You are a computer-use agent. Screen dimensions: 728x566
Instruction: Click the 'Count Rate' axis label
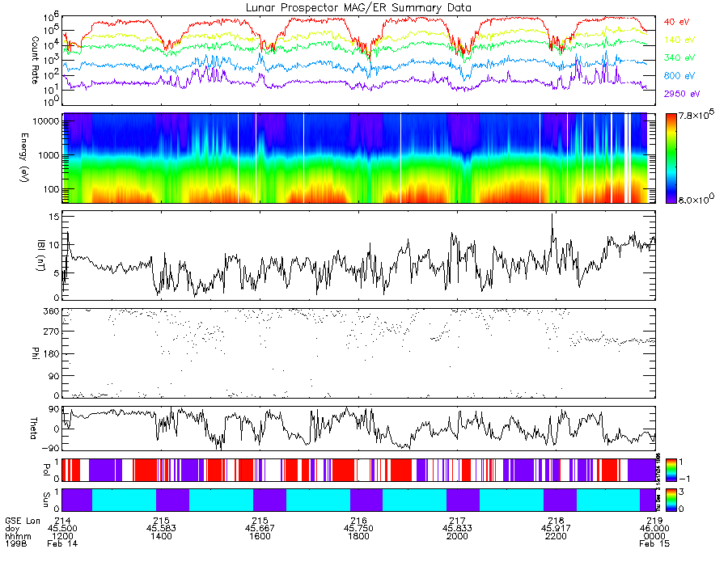tap(34, 61)
